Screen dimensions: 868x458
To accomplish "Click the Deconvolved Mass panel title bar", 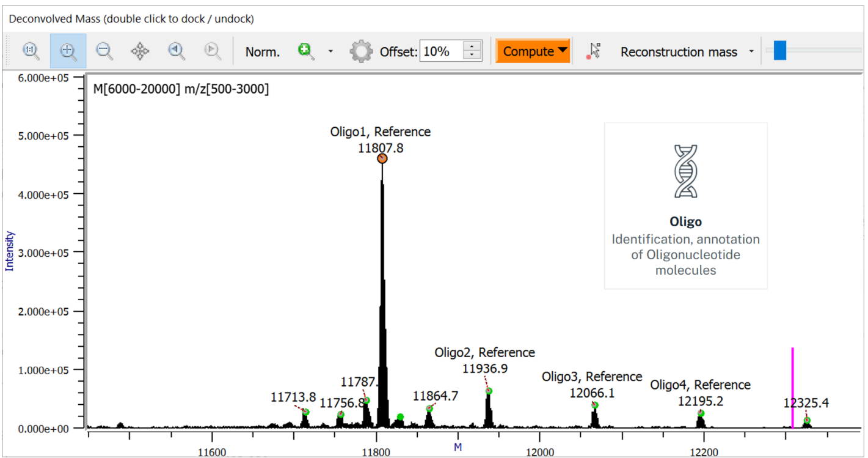I will [434, 19].
